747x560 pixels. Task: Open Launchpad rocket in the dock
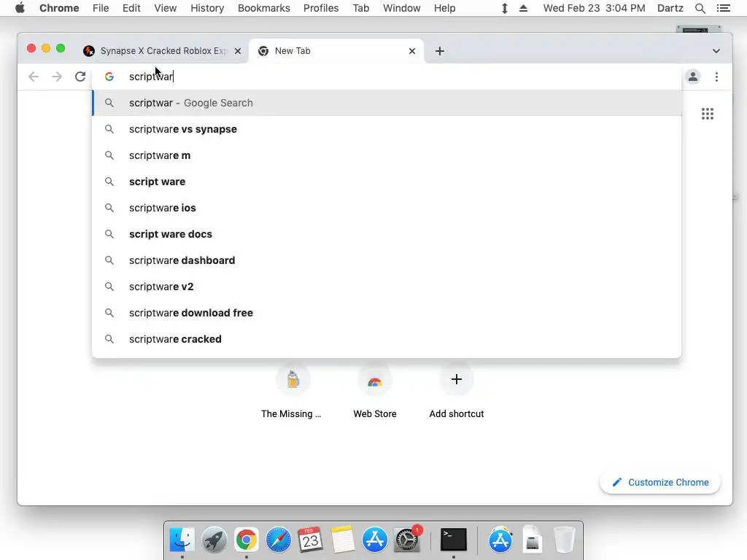214,540
